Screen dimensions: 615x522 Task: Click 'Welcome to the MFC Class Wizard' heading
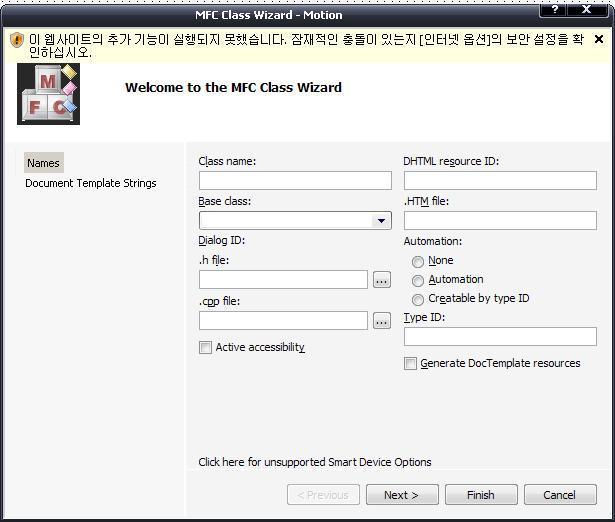[233, 87]
